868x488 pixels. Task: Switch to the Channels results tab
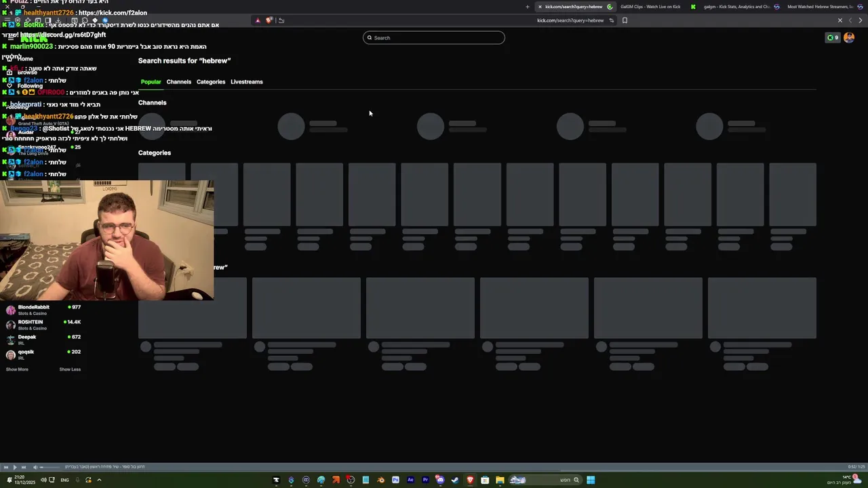pyautogui.click(x=179, y=82)
